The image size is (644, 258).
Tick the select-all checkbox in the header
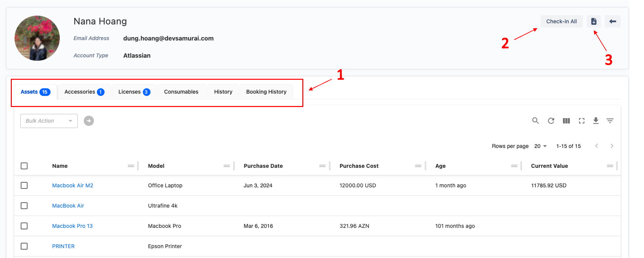click(24, 166)
